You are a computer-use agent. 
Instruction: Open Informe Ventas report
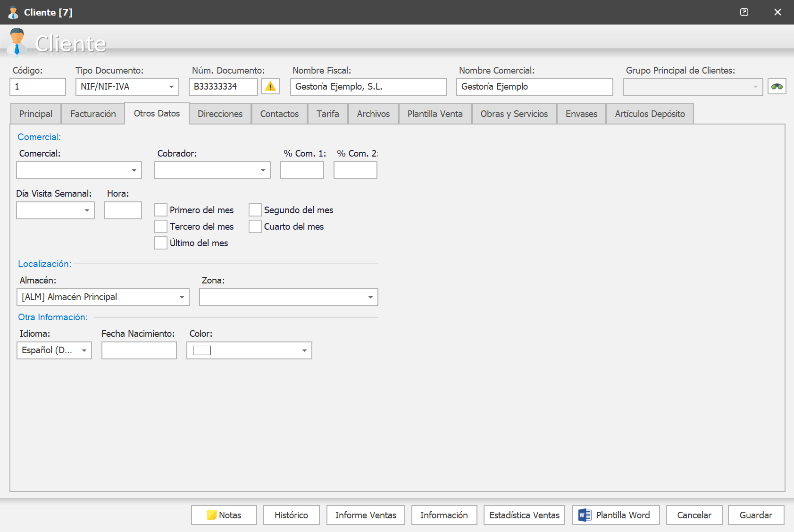[366, 515]
